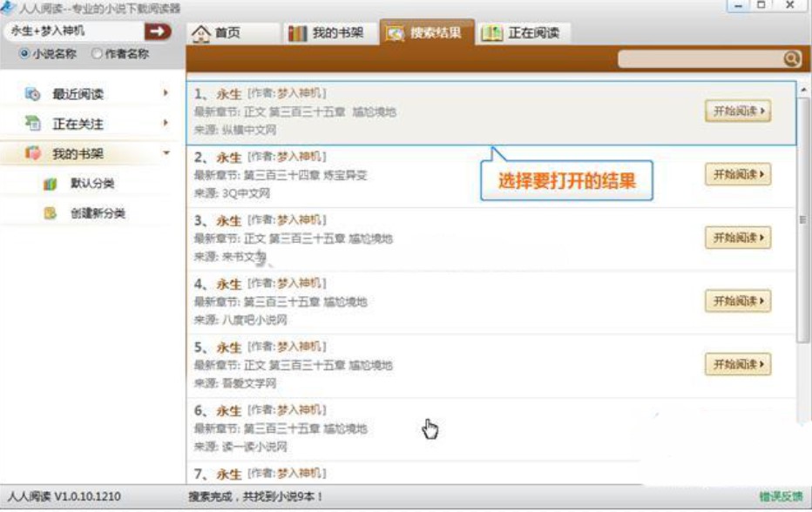Click 开始阅读 for result 4 八度吧小说网
The width and height of the screenshot is (812, 512).
(738, 301)
